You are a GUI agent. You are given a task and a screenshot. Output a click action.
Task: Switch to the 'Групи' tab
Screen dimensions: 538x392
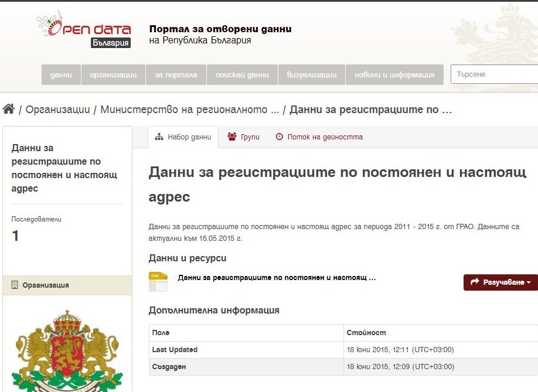[x=243, y=137]
